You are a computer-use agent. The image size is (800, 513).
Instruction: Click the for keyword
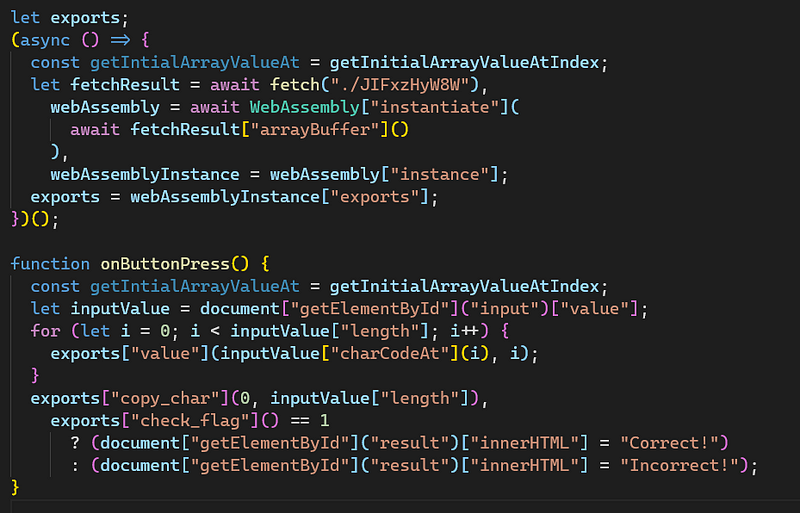[45, 331]
